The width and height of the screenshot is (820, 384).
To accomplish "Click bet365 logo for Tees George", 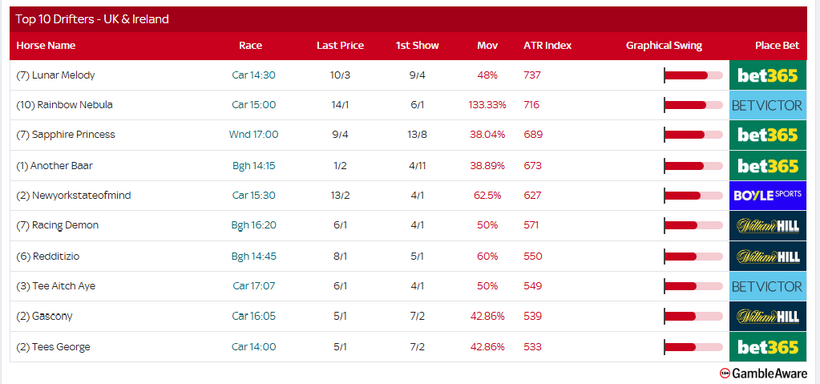I will pos(768,347).
